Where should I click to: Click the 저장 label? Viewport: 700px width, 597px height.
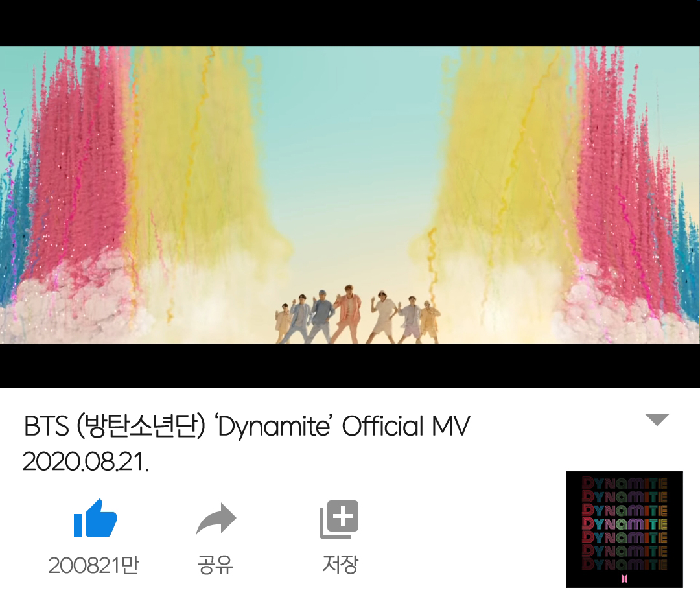[340, 565]
